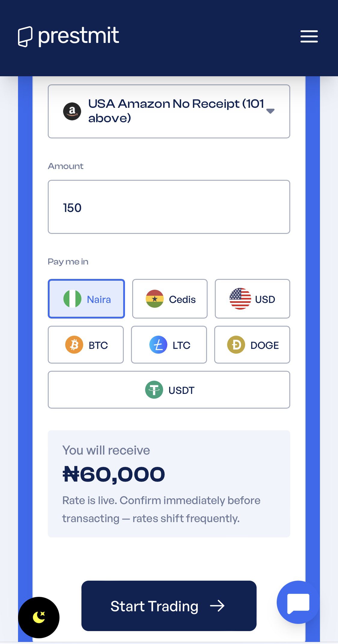
Task: Click the Tether icon on the USDT option
Action: pos(154,390)
